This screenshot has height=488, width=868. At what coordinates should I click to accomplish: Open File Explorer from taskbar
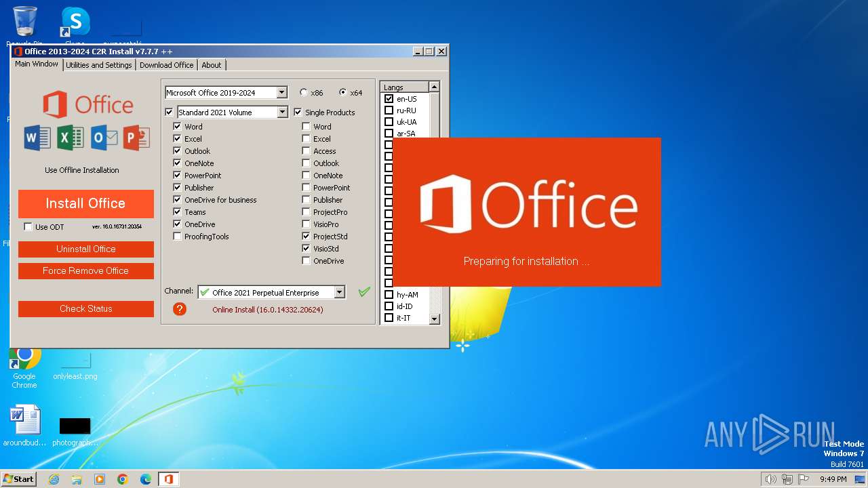[77, 479]
